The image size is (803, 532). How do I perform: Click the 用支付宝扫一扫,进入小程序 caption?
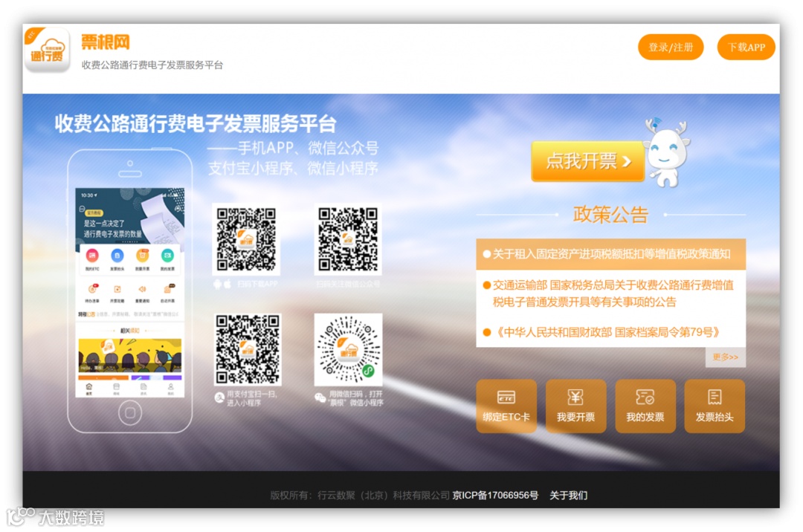coord(253,398)
